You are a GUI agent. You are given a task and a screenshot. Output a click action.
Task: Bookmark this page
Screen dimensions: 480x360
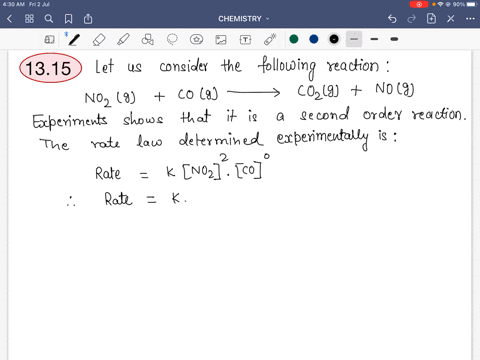[68, 19]
